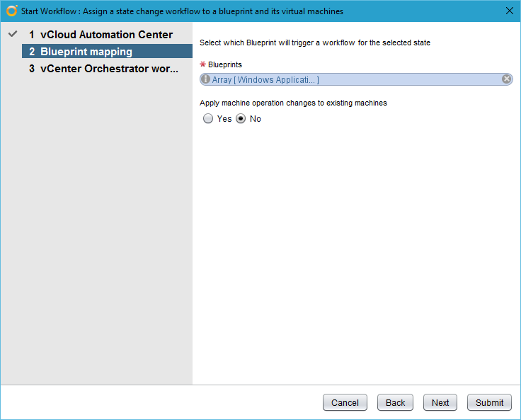Go back with the Back button

click(x=395, y=402)
